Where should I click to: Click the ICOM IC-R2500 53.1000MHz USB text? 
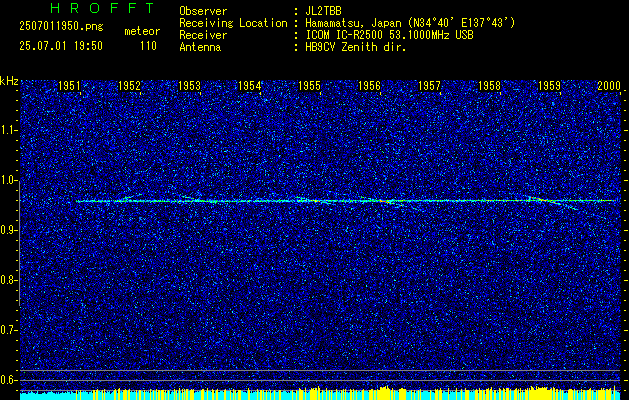coord(389,35)
